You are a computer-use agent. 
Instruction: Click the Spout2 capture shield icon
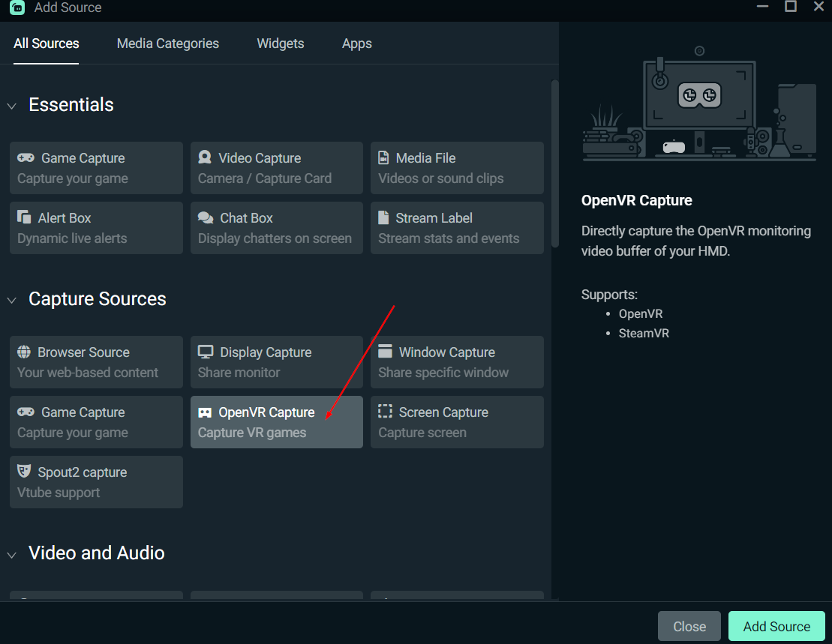(x=23, y=472)
